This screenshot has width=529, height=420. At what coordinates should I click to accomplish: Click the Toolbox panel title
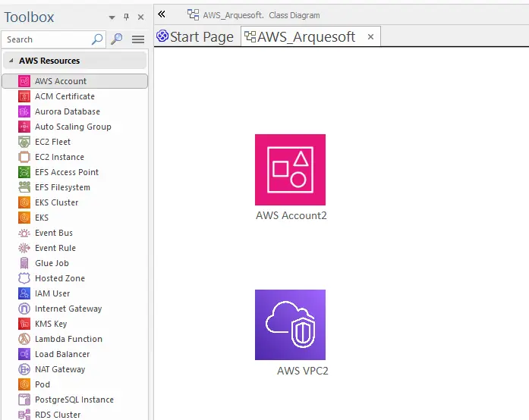point(29,17)
